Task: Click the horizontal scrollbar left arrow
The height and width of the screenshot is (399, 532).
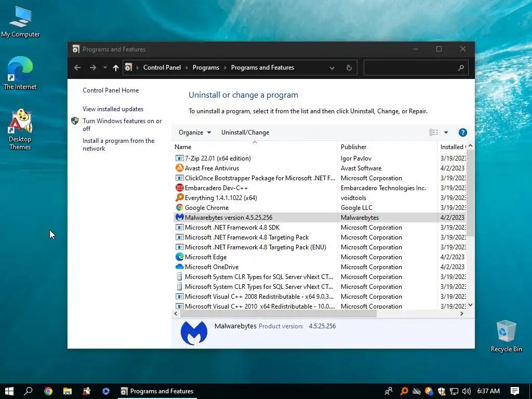Action: 176,313
